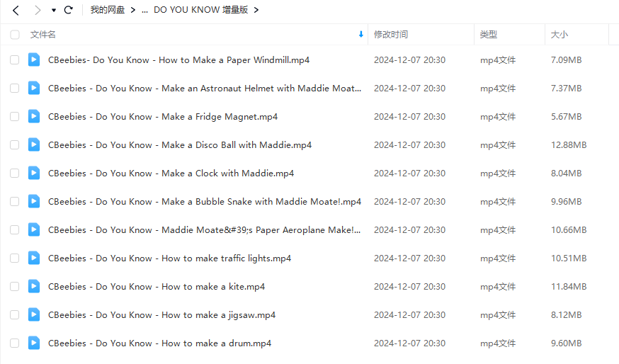
Task: Click video icon of jigsaw file
Action: 34,314
